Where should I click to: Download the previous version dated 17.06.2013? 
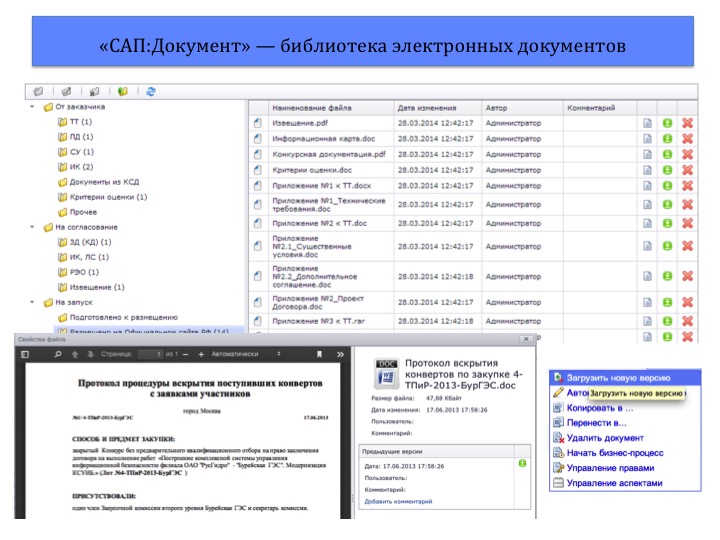(x=522, y=463)
